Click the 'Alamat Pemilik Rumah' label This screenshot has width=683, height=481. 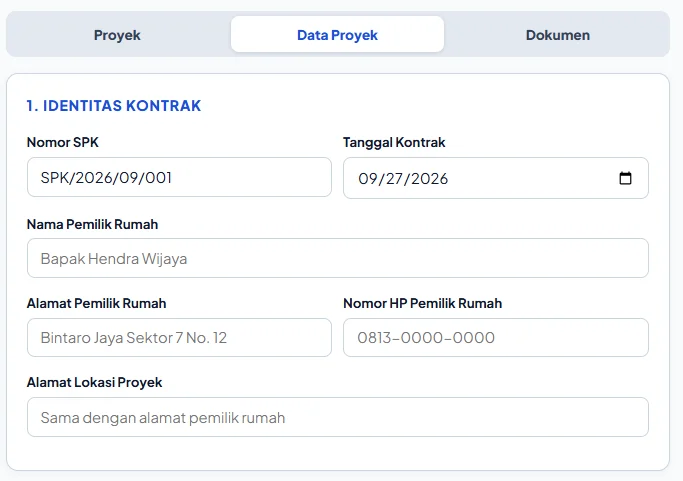point(96,303)
